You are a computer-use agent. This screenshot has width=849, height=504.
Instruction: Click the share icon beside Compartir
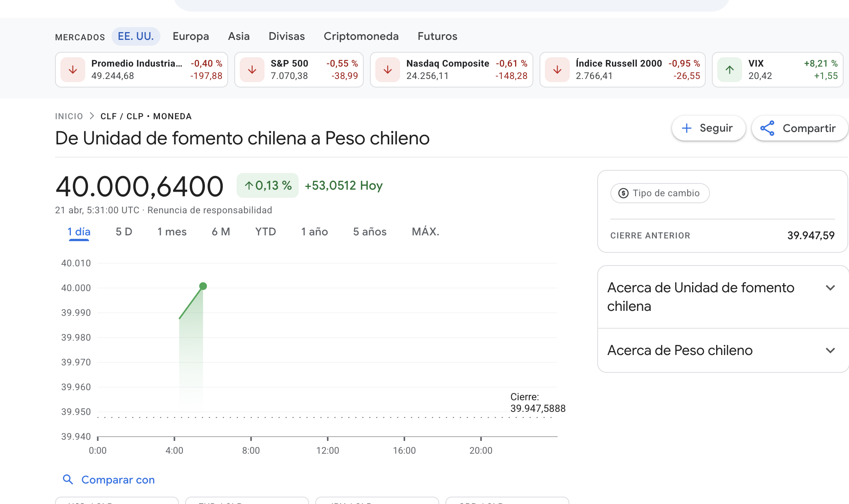coord(767,128)
